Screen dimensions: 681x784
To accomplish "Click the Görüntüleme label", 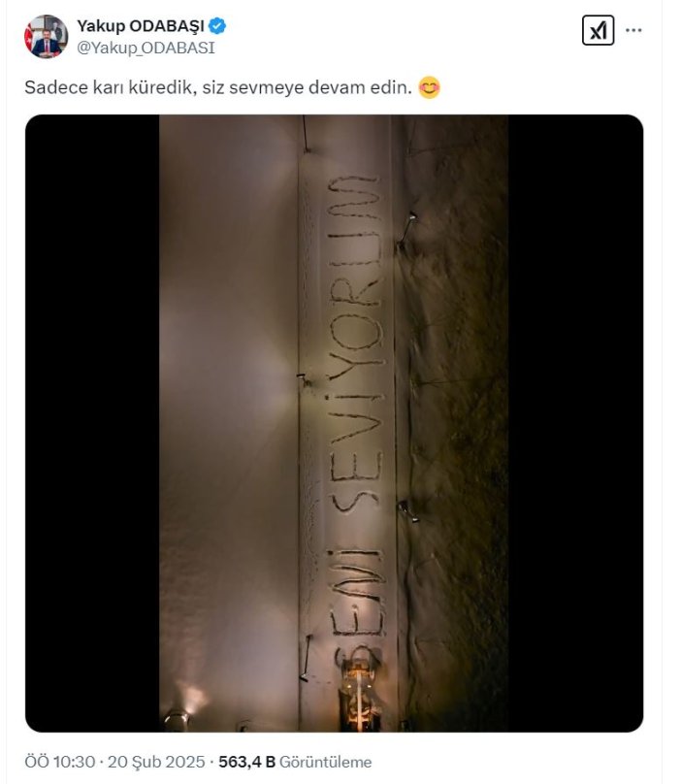I will point(326,762).
